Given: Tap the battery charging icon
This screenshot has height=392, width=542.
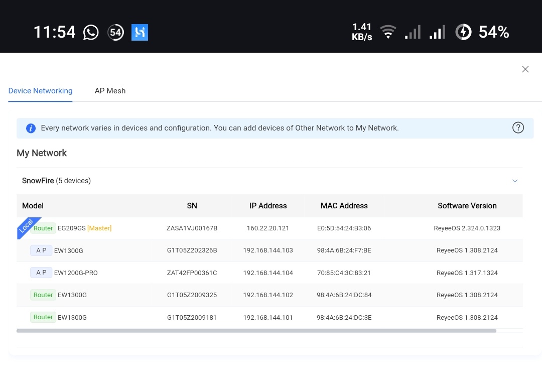Looking at the screenshot, I should (x=463, y=32).
